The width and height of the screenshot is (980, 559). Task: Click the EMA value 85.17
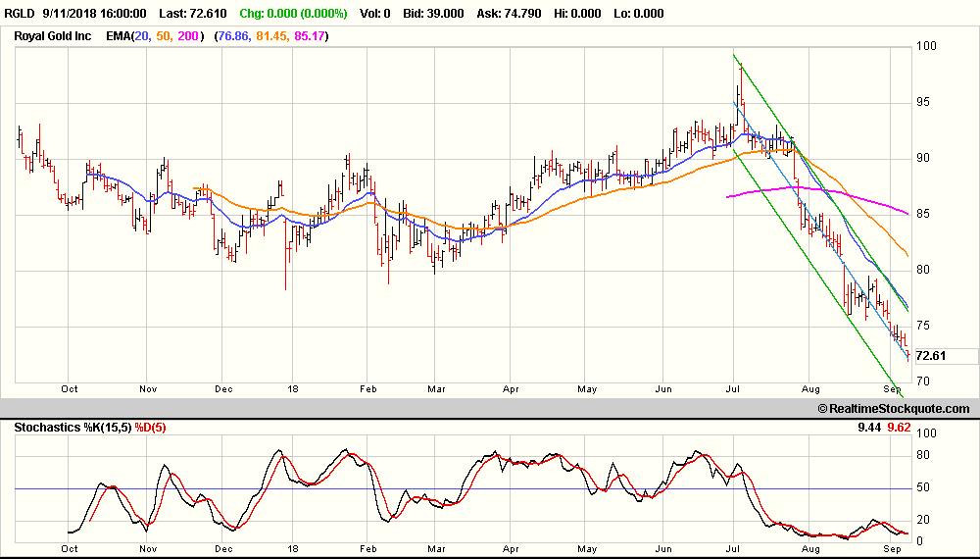(x=310, y=35)
